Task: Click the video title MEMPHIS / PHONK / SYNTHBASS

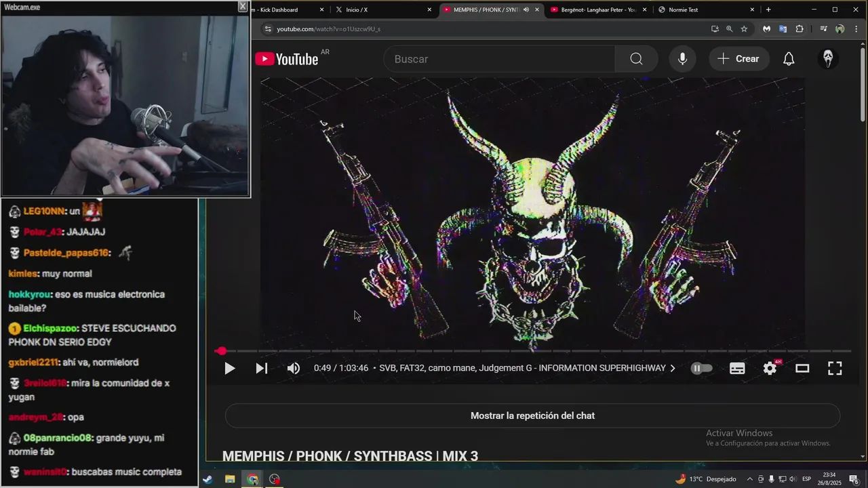Action: pos(350,456)
